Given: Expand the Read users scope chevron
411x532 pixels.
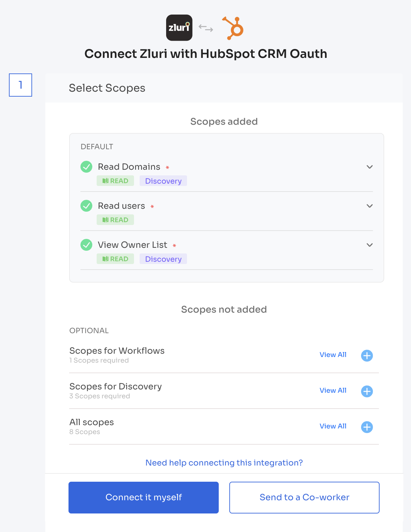Looking at the screenshot, I should tap(370, 206).
